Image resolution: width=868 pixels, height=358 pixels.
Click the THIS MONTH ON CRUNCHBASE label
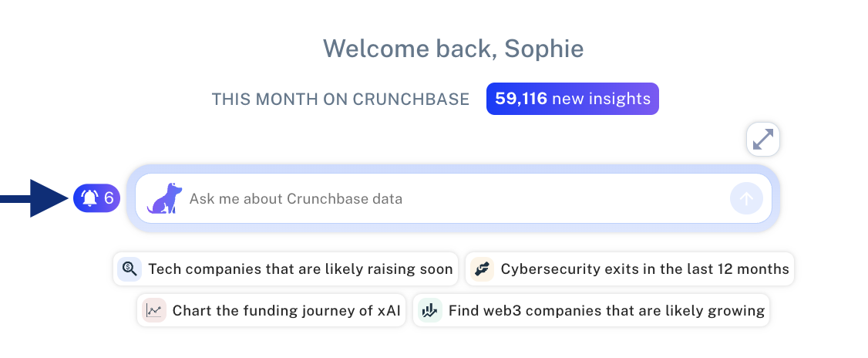[x=341, y=100]
